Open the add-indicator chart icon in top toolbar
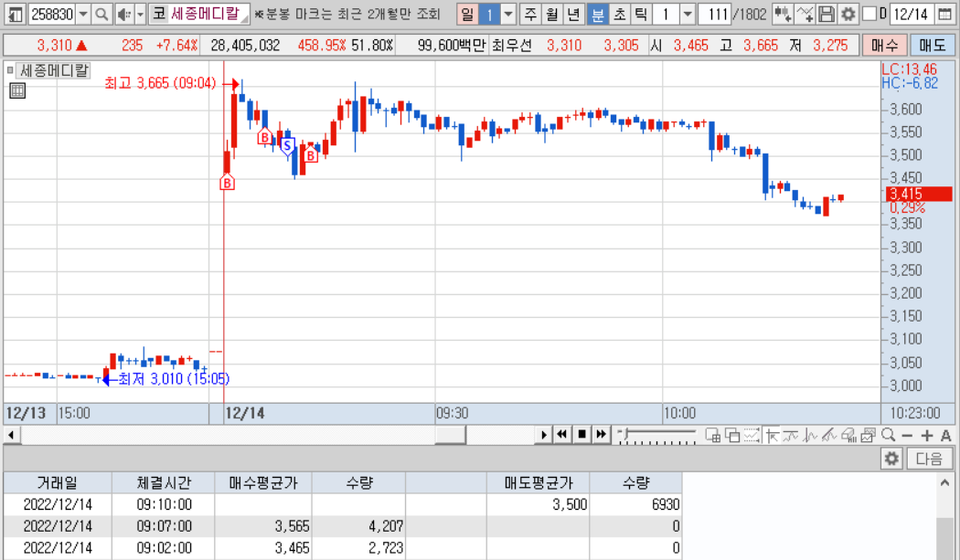This screenshot has width=960, height=560. coord(782,14)
